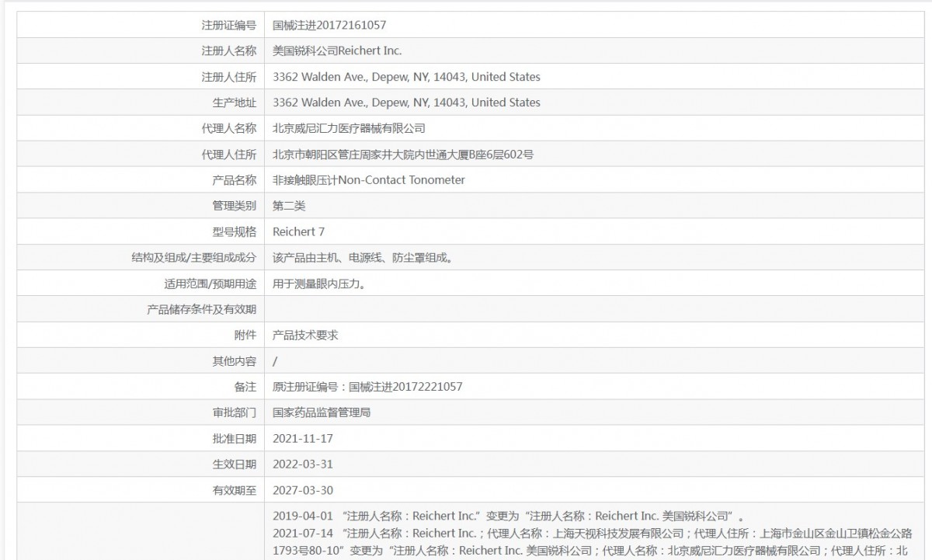Select the agent address 北京市朝阳区管庄周家井大院内世通大厦B座6层602号

coord(403,155)
